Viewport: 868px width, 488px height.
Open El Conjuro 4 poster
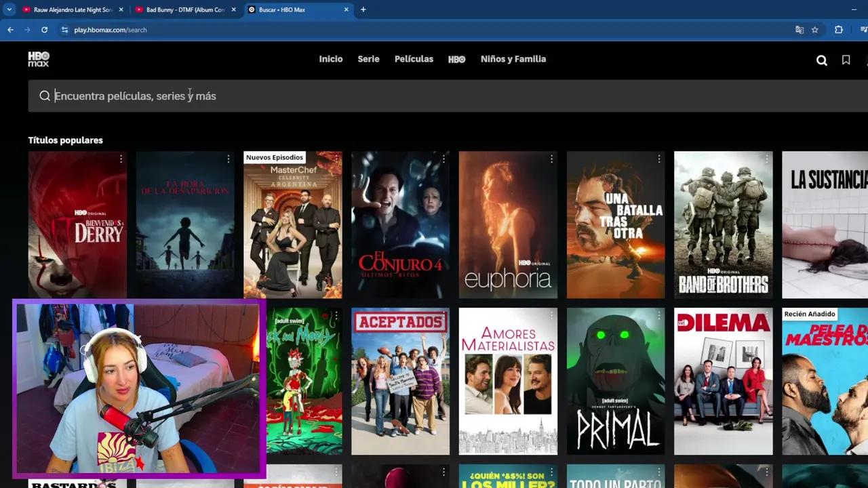pyautogui.click(x=400, y=224)
